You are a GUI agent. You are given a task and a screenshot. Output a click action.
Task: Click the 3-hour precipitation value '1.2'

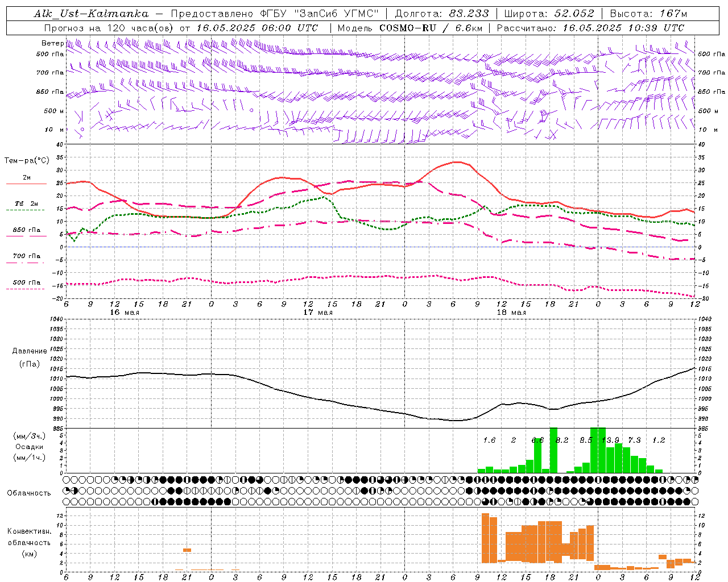tap(658, 440)
